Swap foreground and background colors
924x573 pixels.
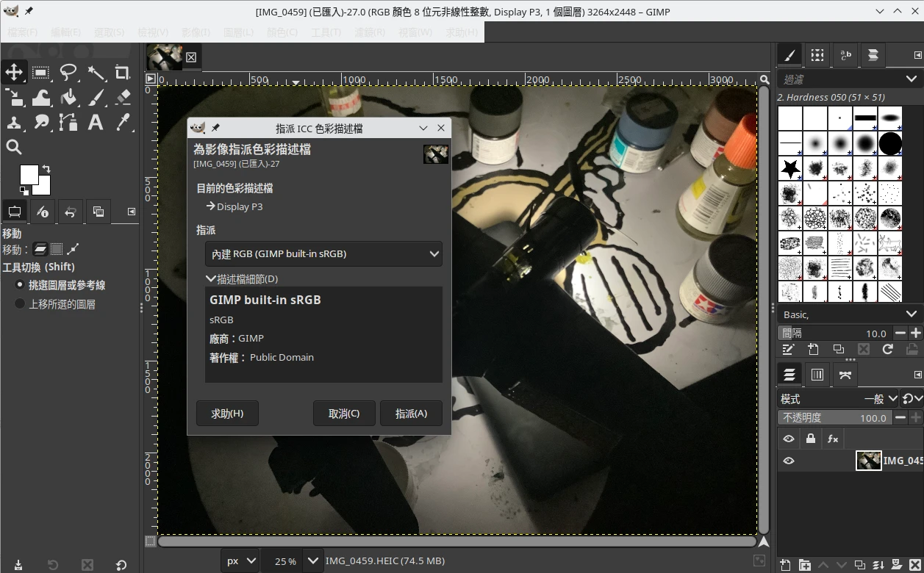pyautogui.click(x=46, y=169)
